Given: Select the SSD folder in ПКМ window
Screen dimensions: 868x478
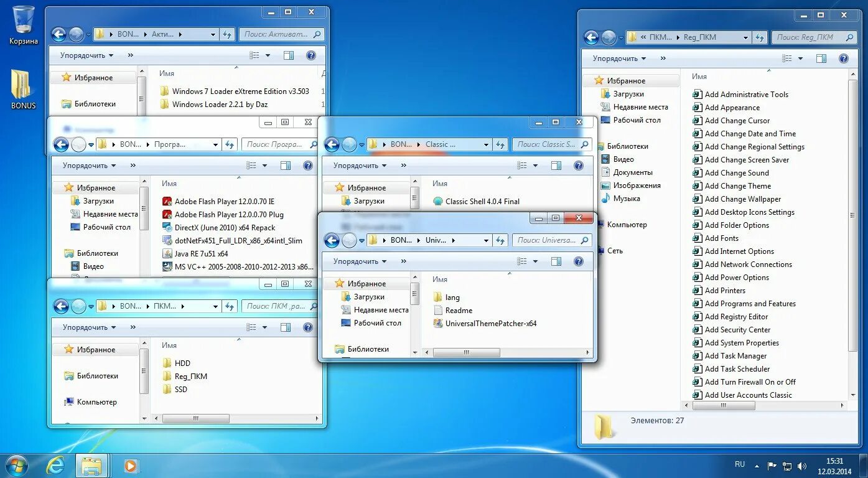Looking at the screenshot, I should (175, 390).
